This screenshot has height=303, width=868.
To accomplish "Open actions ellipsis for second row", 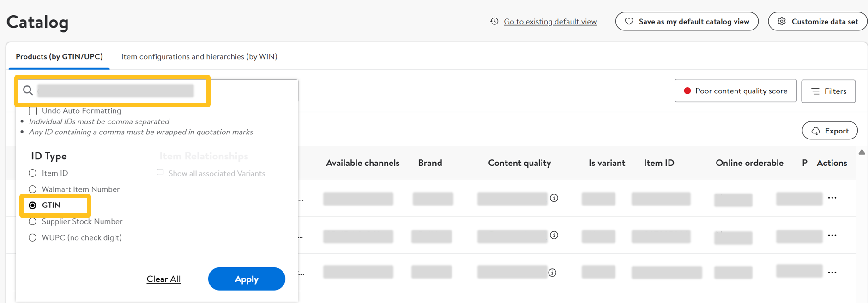I will [x=832, y=235].
